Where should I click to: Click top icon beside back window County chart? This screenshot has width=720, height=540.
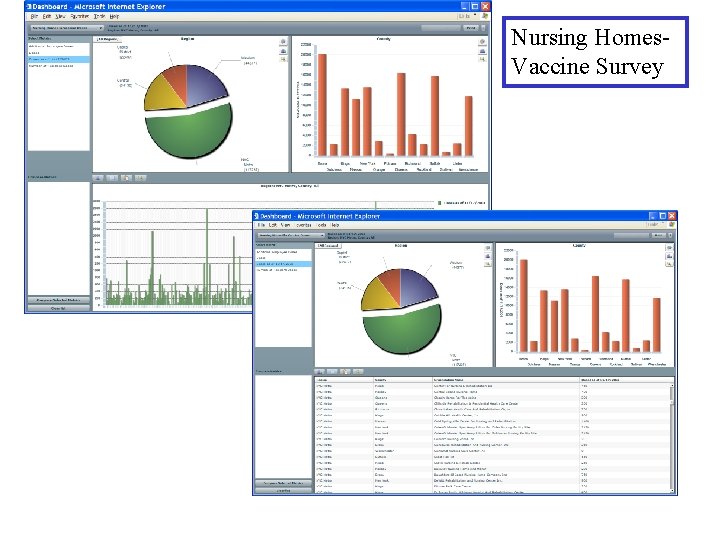click(x=482, y=42)
